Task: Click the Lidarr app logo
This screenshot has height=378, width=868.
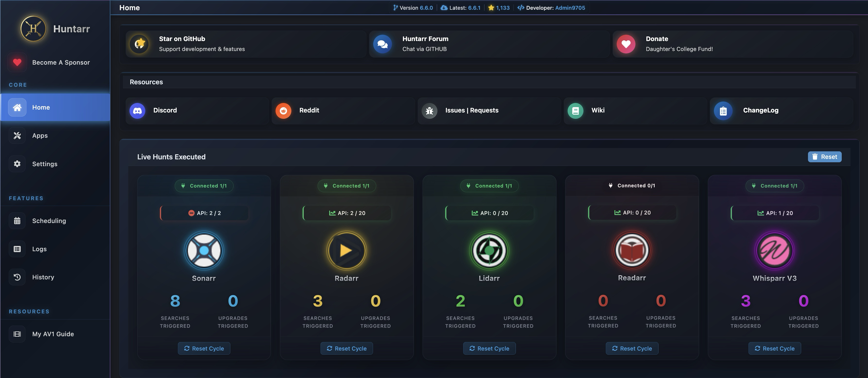Action: tap(489, 250)
